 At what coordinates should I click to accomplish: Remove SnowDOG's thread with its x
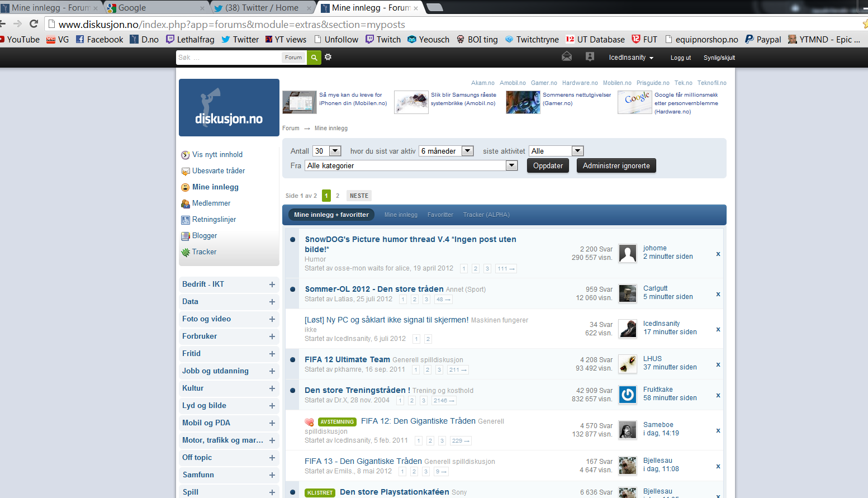[718, 254]
